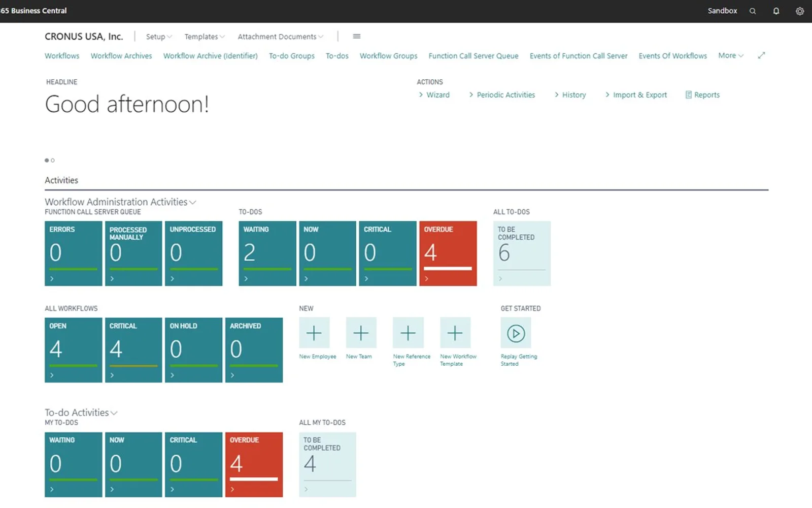
Task: Open the More navigation dropdown
Action: click(731, 55)
